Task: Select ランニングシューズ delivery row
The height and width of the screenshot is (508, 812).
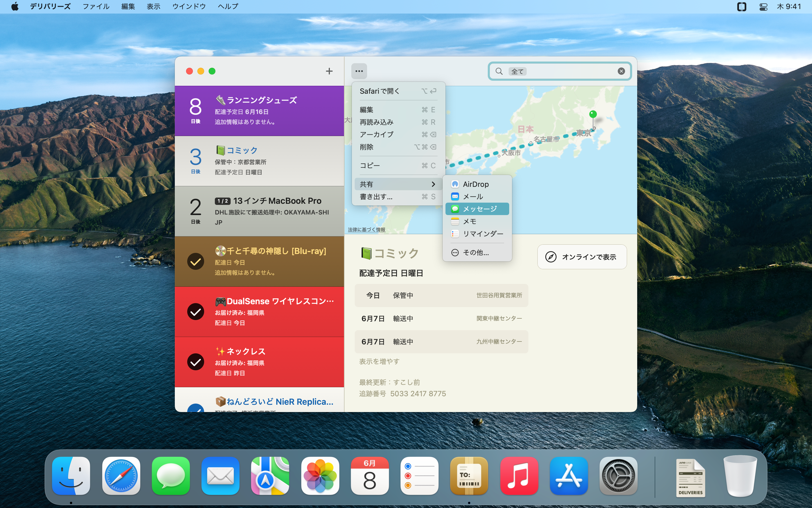Action: tap(259, 111)
